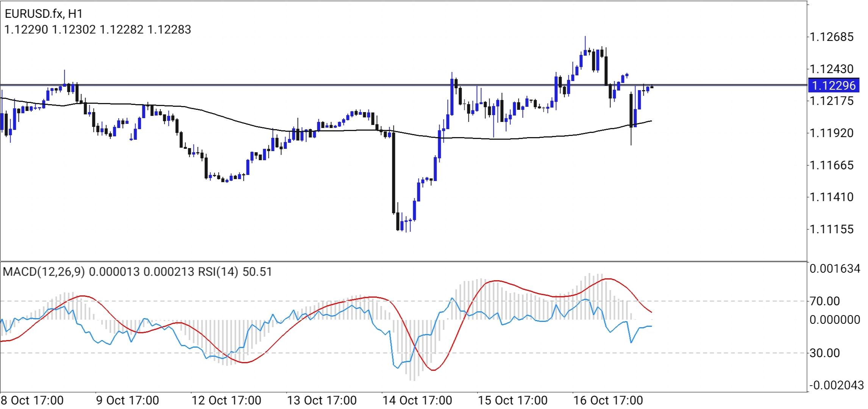This screenshot has width=868, height=409.
Task: Click the -0.002043 indicator scale value
Action: [837, 386]
